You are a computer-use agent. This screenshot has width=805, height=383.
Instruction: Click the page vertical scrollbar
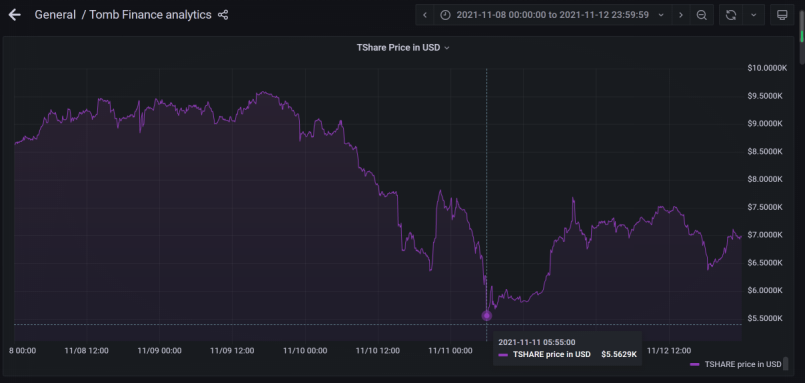coord(801,36)
